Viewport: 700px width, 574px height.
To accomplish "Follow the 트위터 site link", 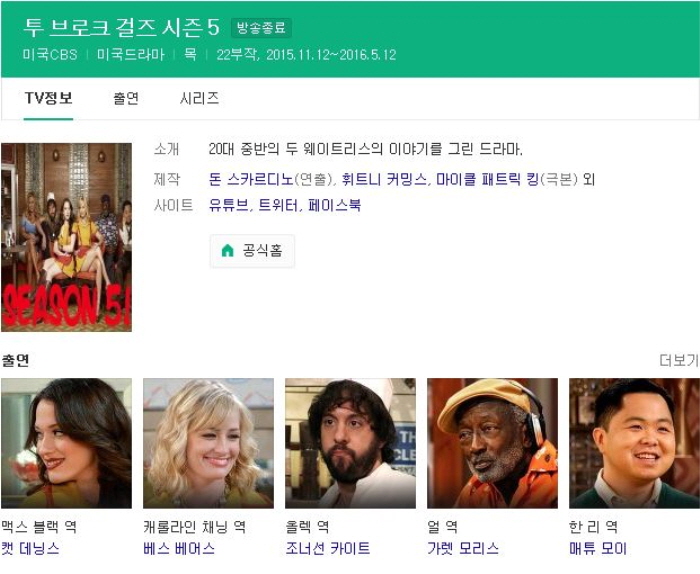I will point(279,205).
